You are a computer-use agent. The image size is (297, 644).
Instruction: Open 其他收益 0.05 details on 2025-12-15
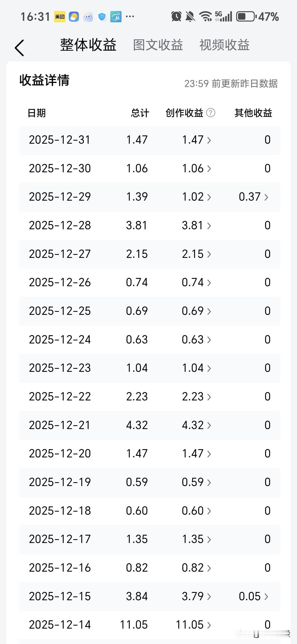coord(254,596)
